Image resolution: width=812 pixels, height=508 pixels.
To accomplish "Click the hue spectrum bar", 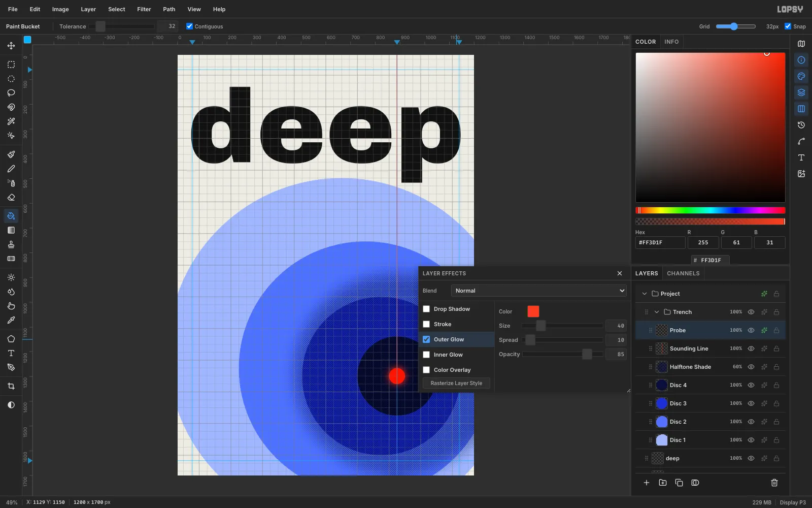I will point(710,210).
